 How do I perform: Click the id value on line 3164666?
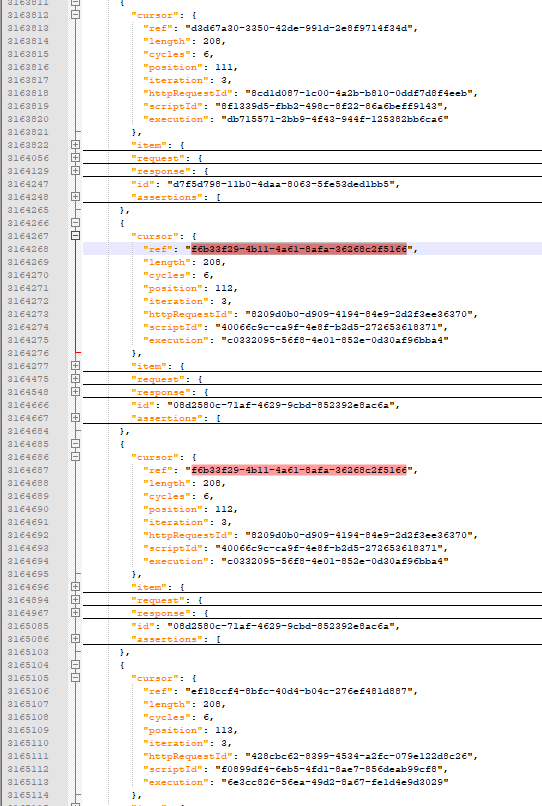281,405
